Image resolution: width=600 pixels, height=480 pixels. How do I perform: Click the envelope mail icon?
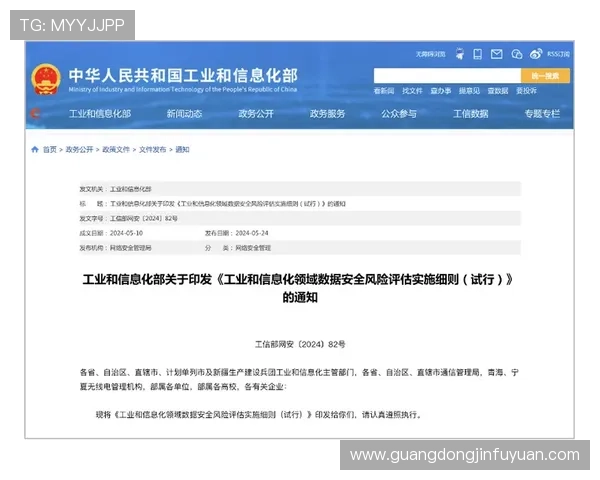(x=497, y=54)
